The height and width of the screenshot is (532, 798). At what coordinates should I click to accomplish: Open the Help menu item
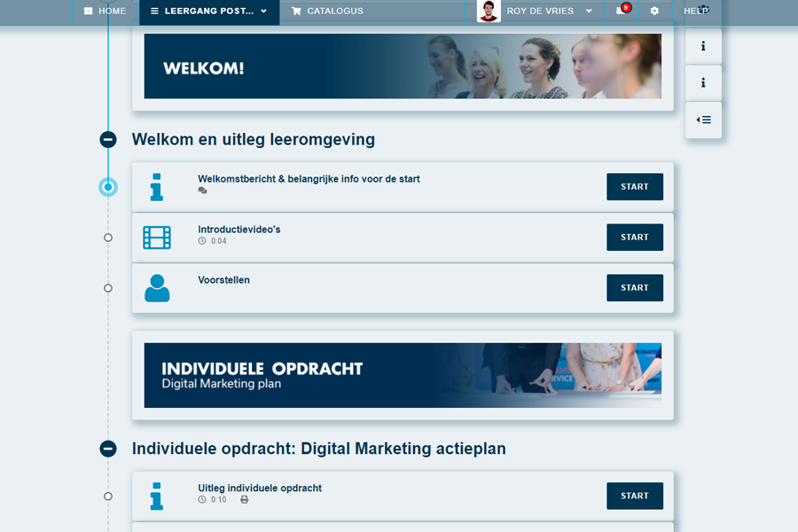pyautogui.click(x=696, y=11)
